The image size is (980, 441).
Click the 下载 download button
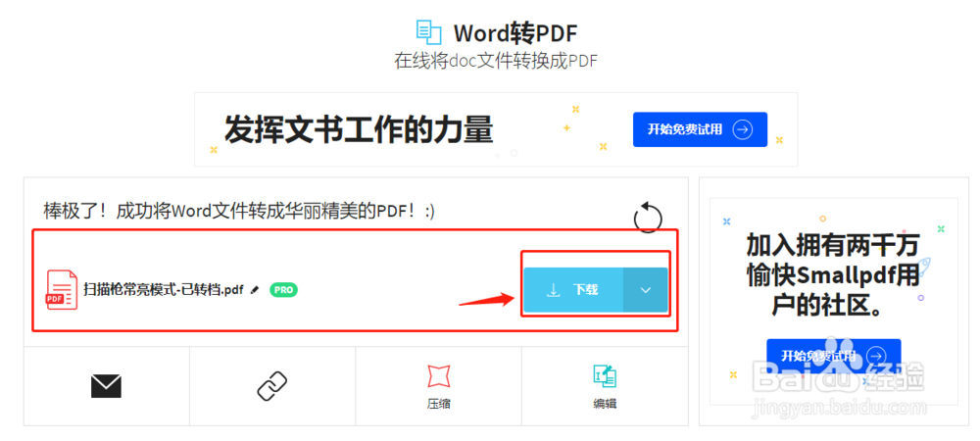(573, 290)
